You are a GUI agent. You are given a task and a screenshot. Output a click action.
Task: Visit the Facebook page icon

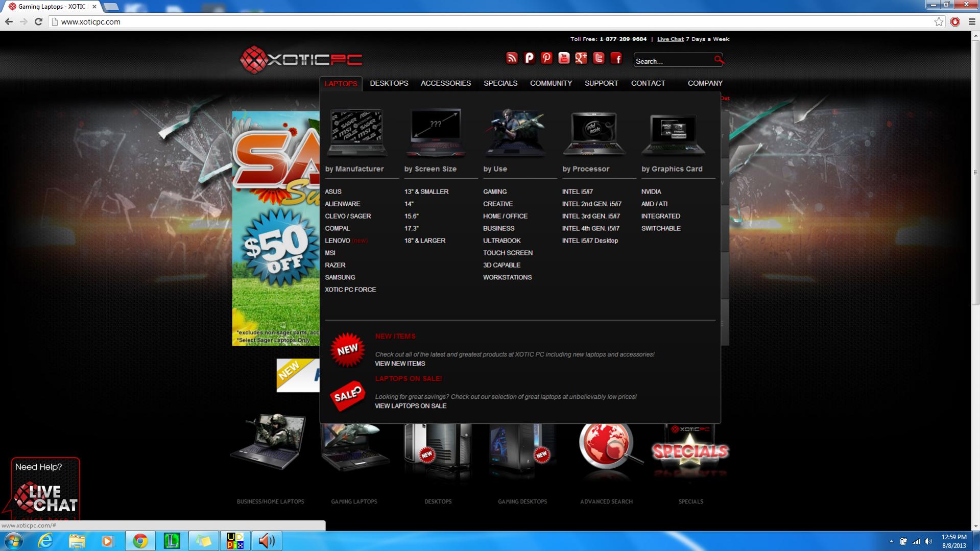pyautogui.click(x=616, y=58)
